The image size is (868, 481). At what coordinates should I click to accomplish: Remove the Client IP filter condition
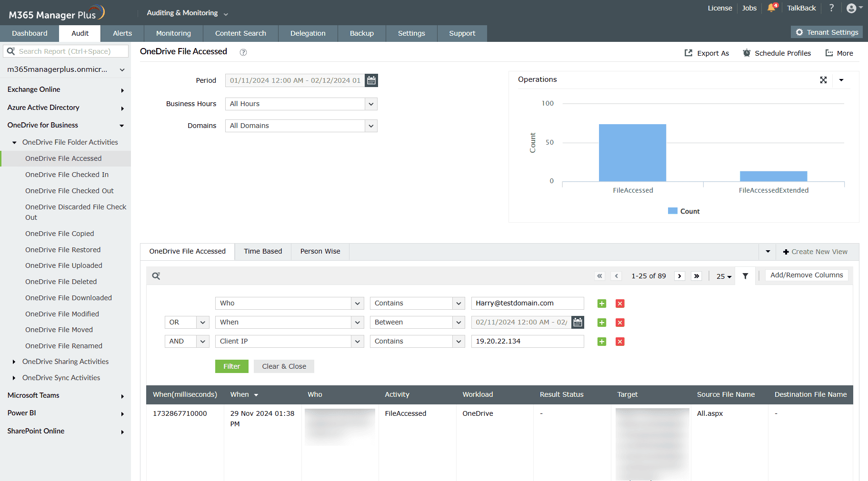coord(620,342)
